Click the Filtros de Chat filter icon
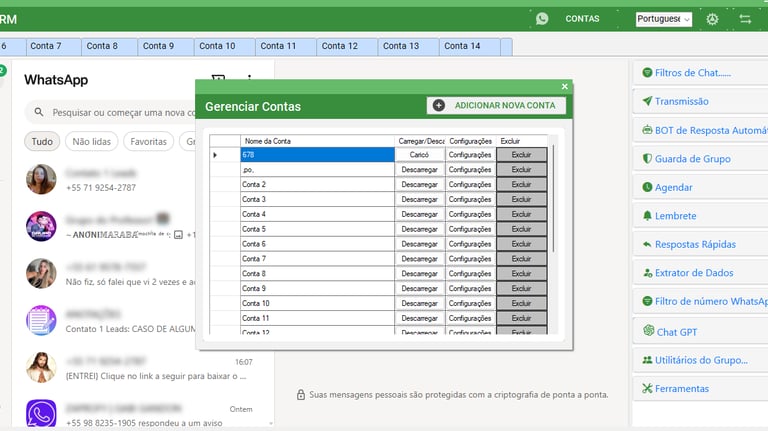 click(x=647, y=72)
